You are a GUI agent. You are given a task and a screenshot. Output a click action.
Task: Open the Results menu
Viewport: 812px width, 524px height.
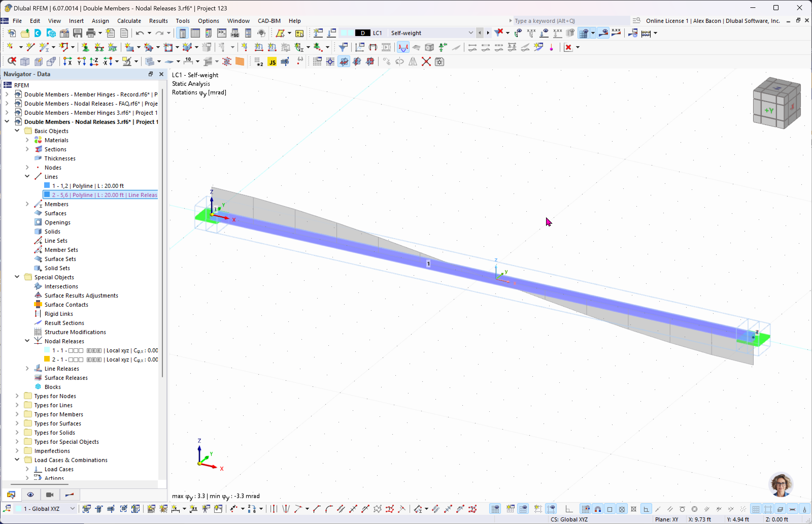[x=158, y=21]
